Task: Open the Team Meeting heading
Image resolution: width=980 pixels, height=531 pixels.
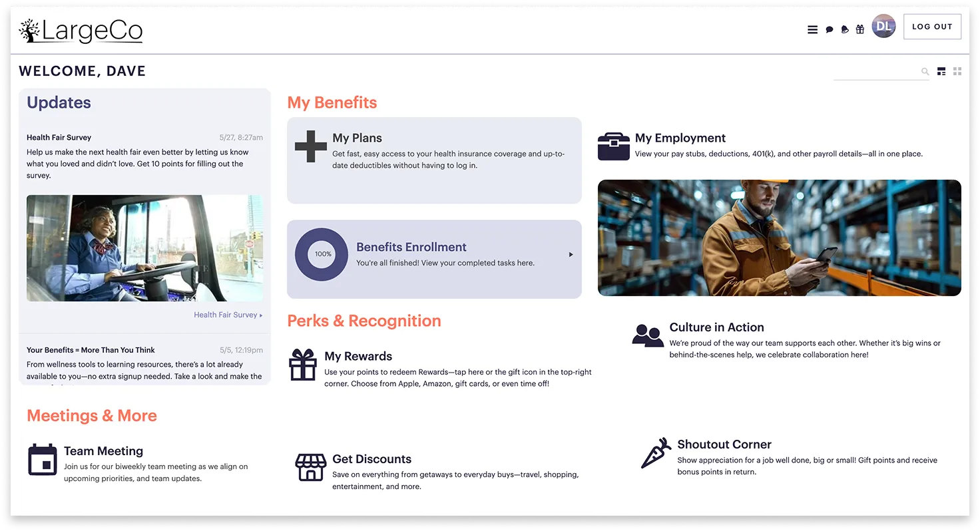Action: point(103,451)
